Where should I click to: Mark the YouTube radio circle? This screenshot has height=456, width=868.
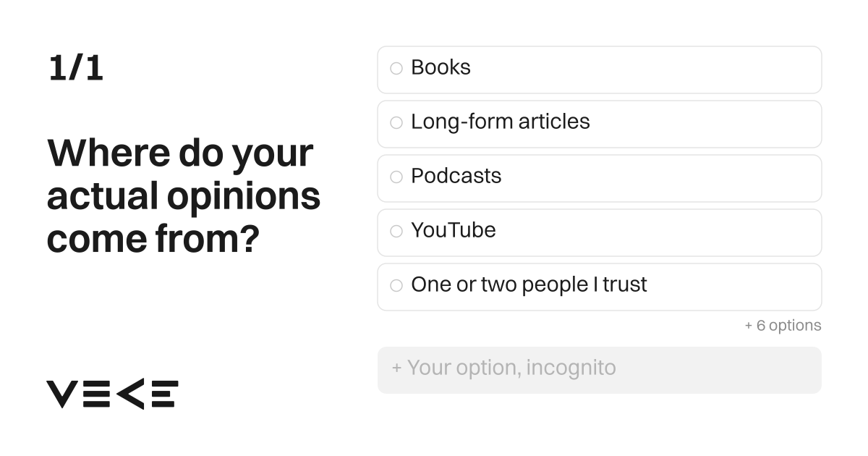pyautogui.click(x=396, y=232)
